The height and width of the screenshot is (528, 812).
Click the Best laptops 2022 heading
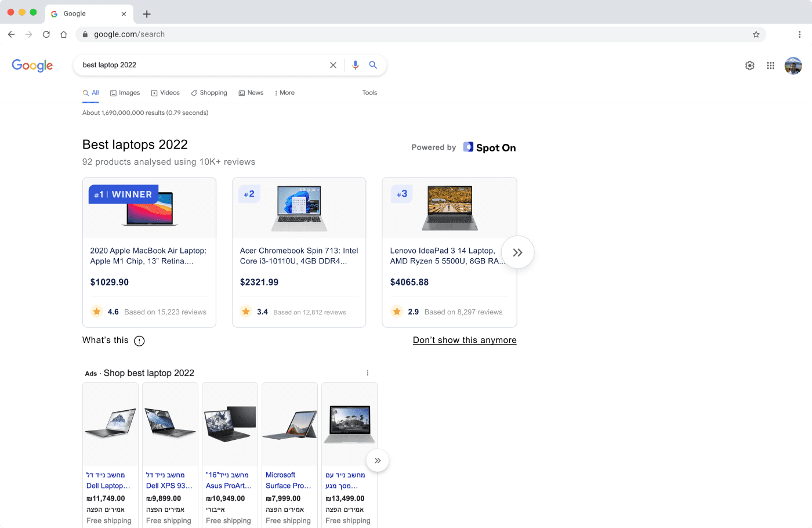pos(135,144)
